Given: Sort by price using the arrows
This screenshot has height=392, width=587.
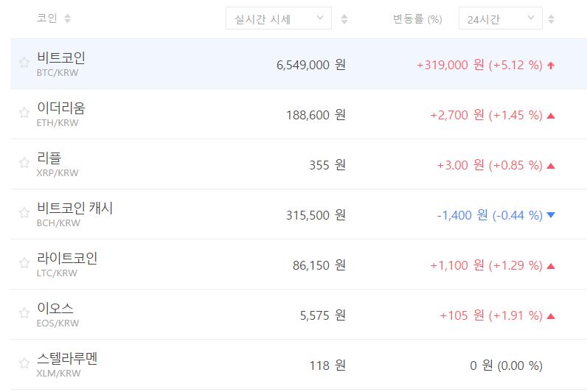Looking at the screenshot, I should [344, 19].
